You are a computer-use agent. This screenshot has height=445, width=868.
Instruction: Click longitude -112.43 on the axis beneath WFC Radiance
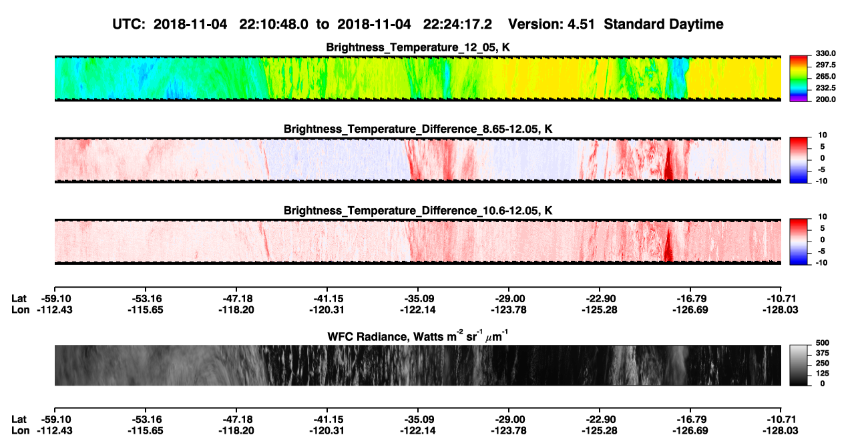[x=54, y=430]
